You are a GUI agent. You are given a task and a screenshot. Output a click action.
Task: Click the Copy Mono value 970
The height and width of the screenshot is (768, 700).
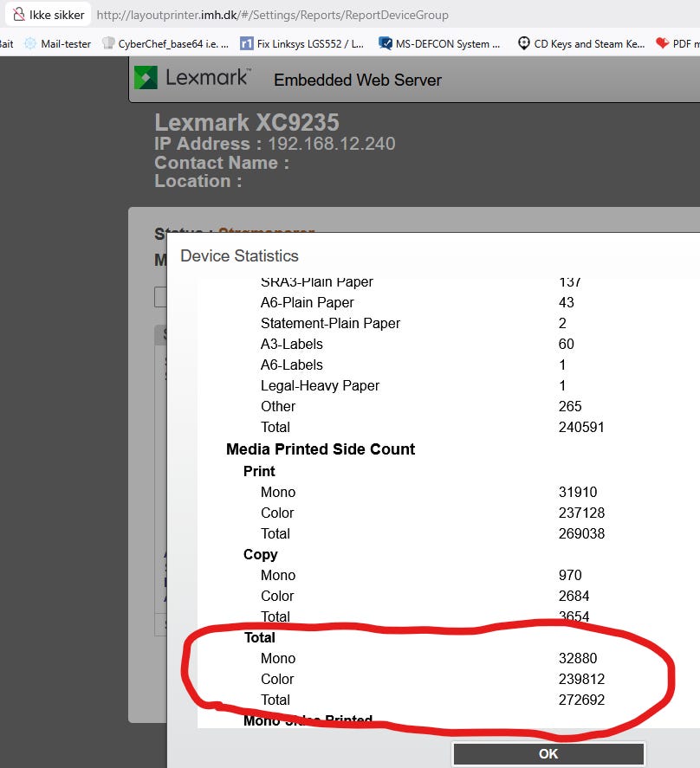coord(570,575)
